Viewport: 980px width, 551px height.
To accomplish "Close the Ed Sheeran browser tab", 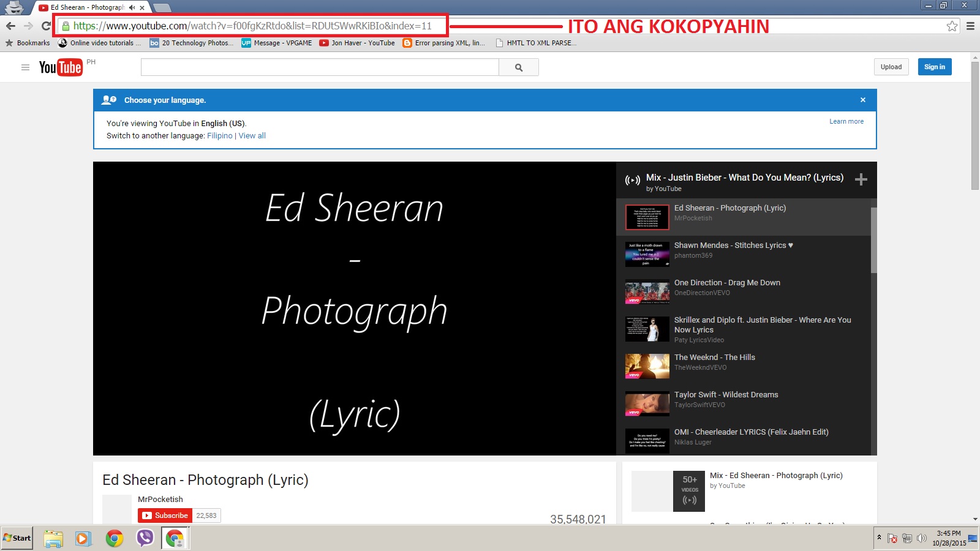I will [x=142, y=8].
